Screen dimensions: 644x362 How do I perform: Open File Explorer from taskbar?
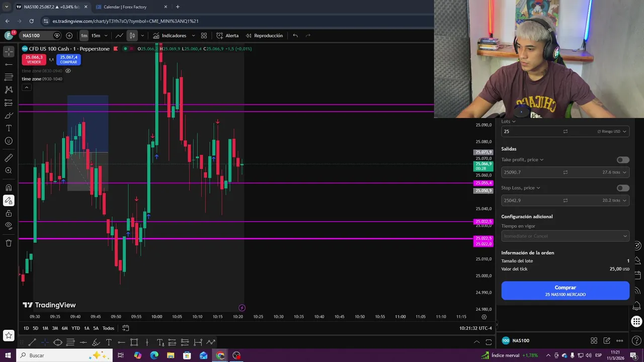pos(171,355)
